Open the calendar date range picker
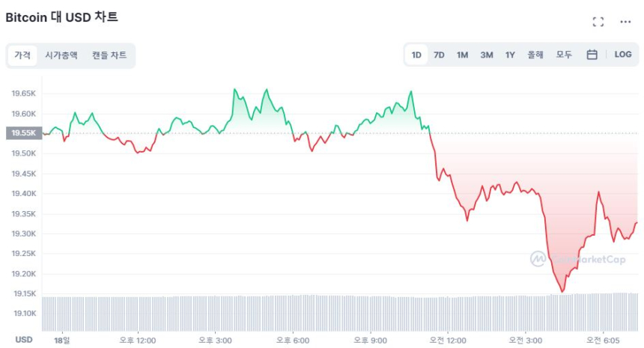The width and height of the screenshot is (644, 348). tap(592, 55)
